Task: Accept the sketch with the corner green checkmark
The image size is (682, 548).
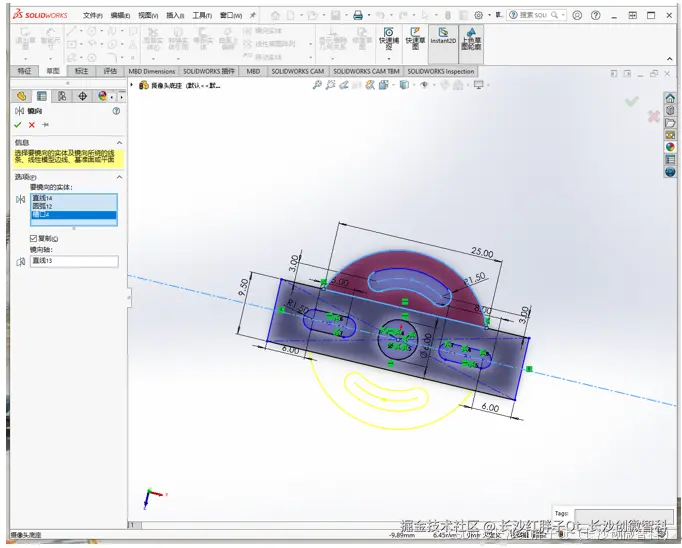Action: click(632, 101)
